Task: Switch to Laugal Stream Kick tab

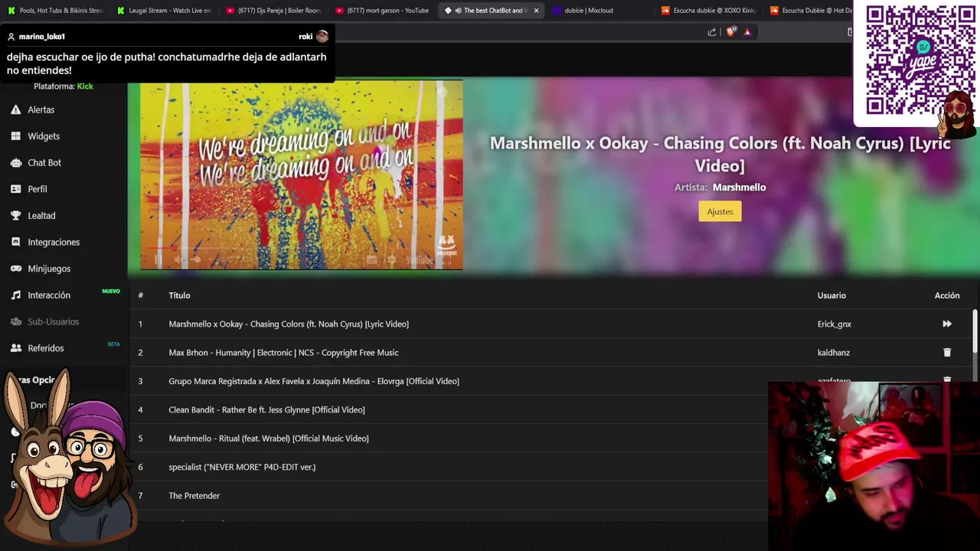Action: pos(164,11)
